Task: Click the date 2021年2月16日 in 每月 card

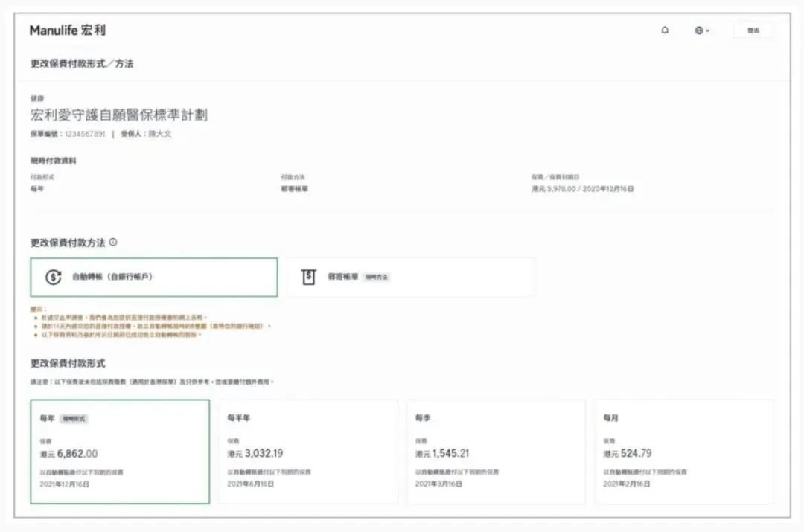Action: click(x=627, y=484)
